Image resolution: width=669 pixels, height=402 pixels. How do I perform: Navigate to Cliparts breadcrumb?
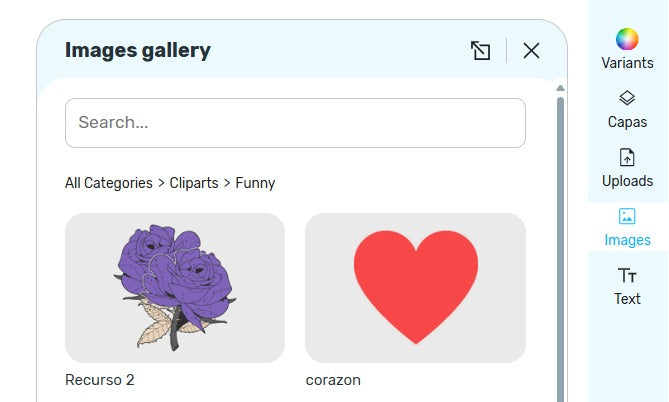(x=194, y=183)
